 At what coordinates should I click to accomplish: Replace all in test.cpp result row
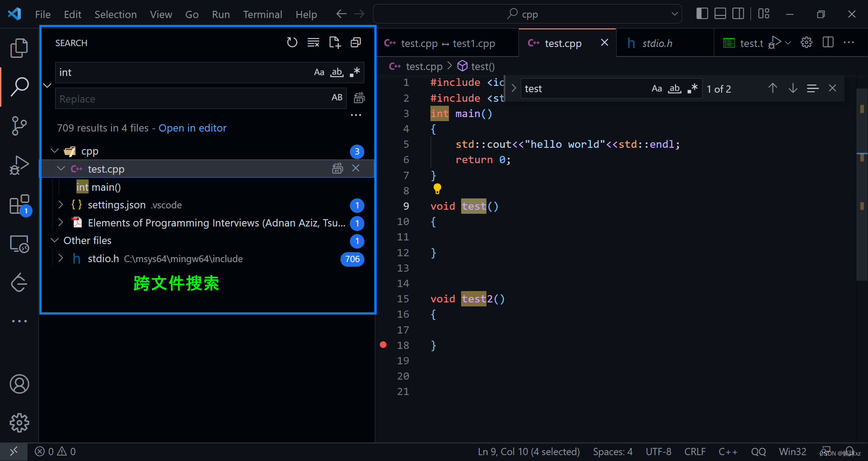[337, 169]
